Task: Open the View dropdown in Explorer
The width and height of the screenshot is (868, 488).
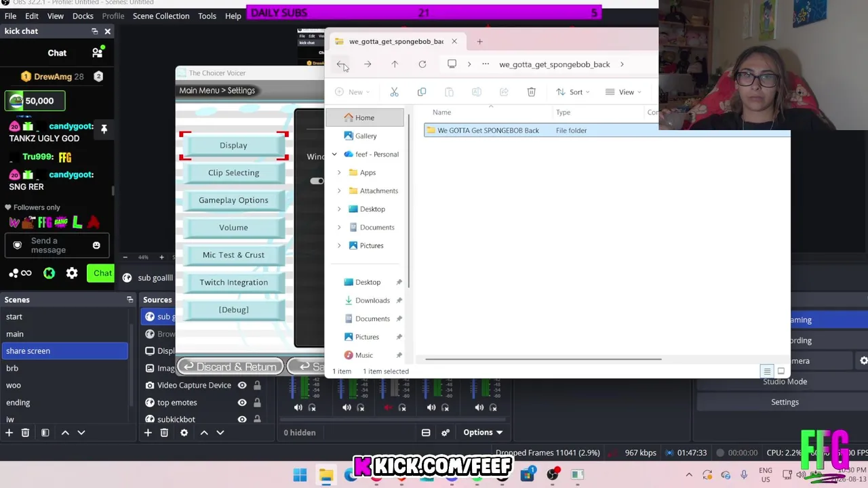Action: (623, 92)
